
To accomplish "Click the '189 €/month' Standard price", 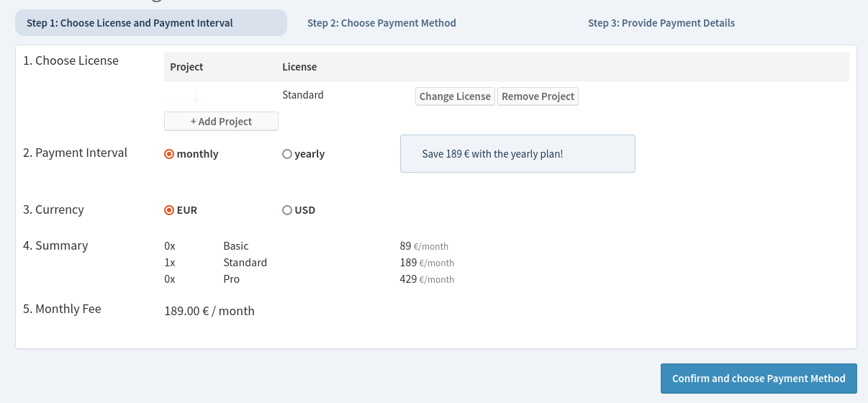I will click(427, 263).
